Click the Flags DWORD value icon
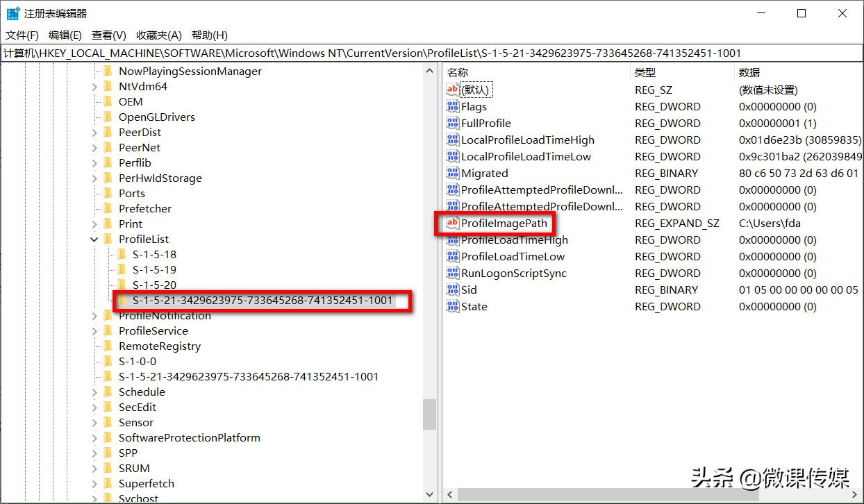This screenshot has height=504, width=864. pyautogui.click(x=453, y=106)
